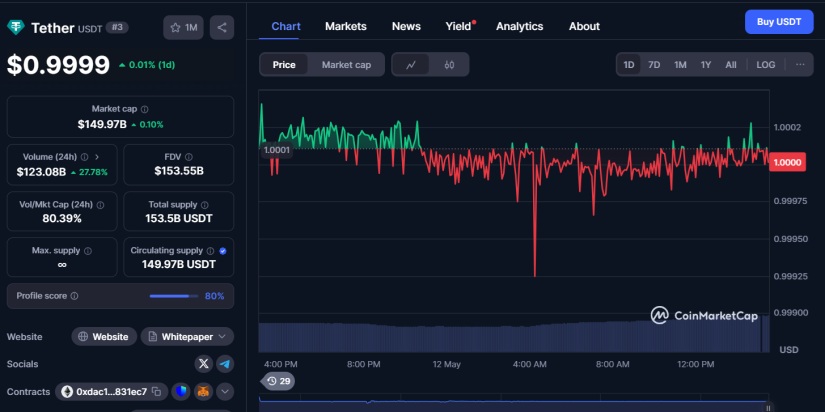The image size is (825, 412).
Task: Click Total supply info icon
Action: (205, 205)
